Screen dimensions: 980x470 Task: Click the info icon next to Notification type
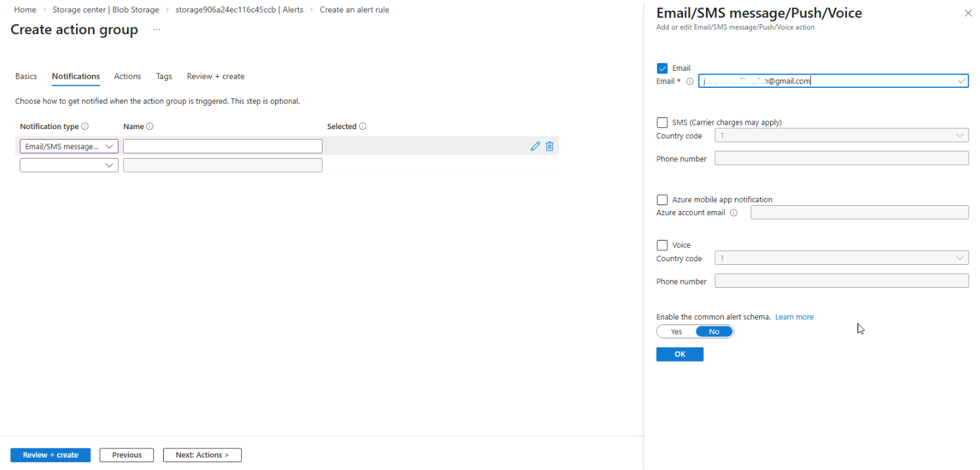85,127
